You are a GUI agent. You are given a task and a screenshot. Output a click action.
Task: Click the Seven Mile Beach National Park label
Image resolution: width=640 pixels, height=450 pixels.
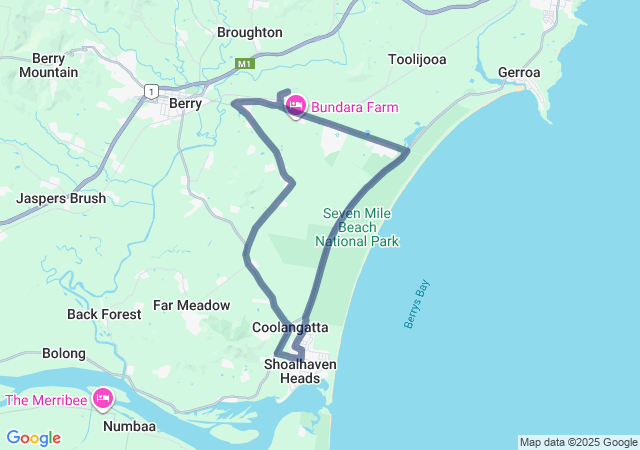pos(357,227)
